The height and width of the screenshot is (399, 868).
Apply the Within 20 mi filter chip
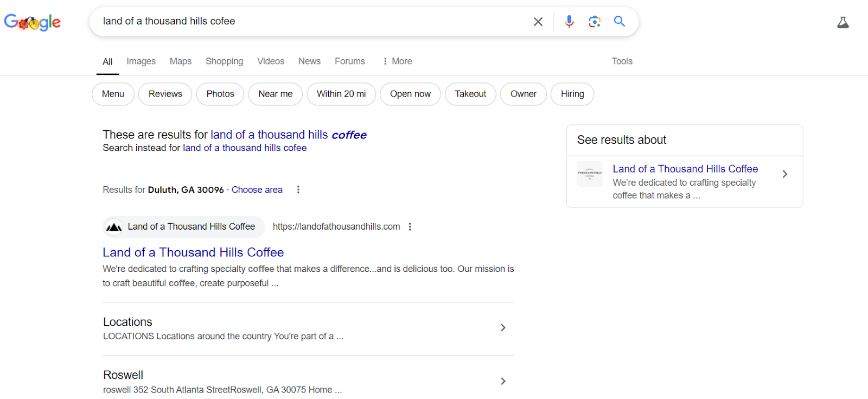pyautogui.click(x=341, y=94)
